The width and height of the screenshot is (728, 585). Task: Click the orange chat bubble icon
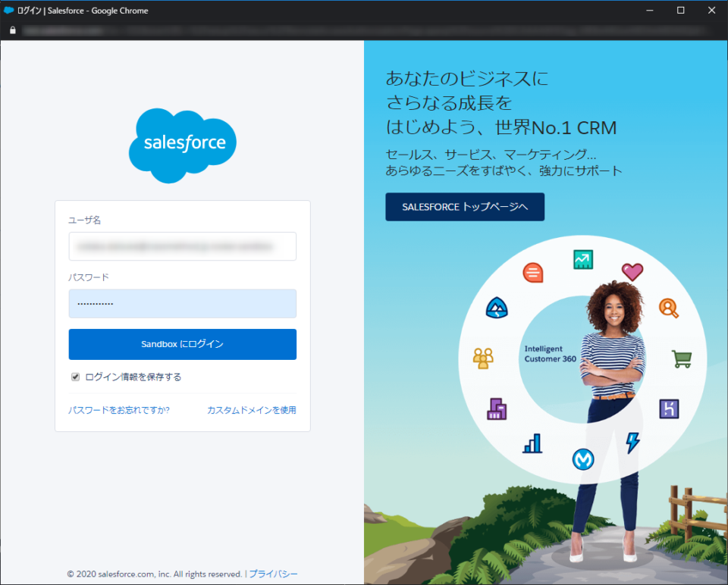(x=533, y=272)
